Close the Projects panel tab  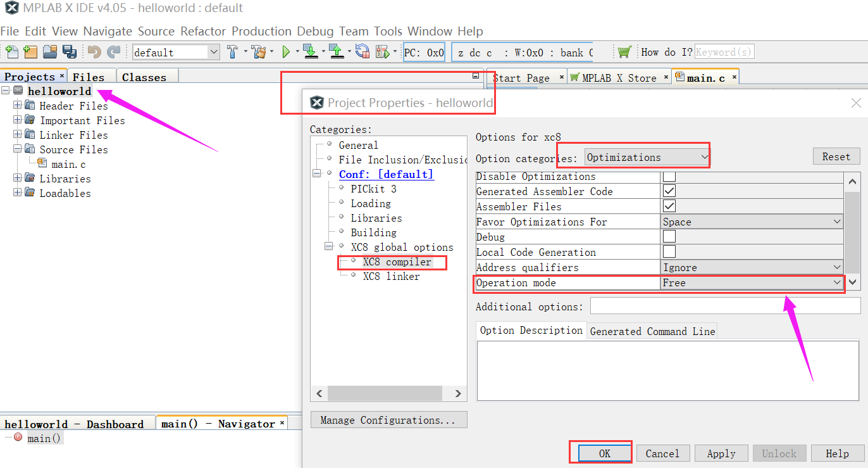pyautogui.click(x=61, y=76)
